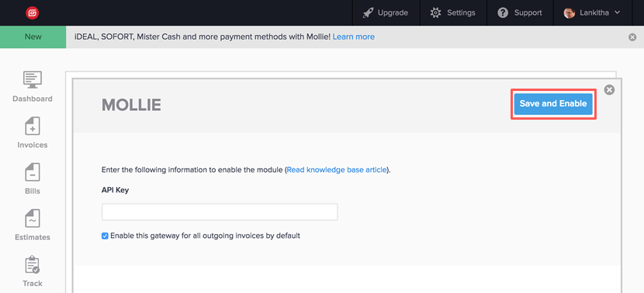Select the Dashboard sidebar label
This screenshot has height=293, width=644.
33,99
